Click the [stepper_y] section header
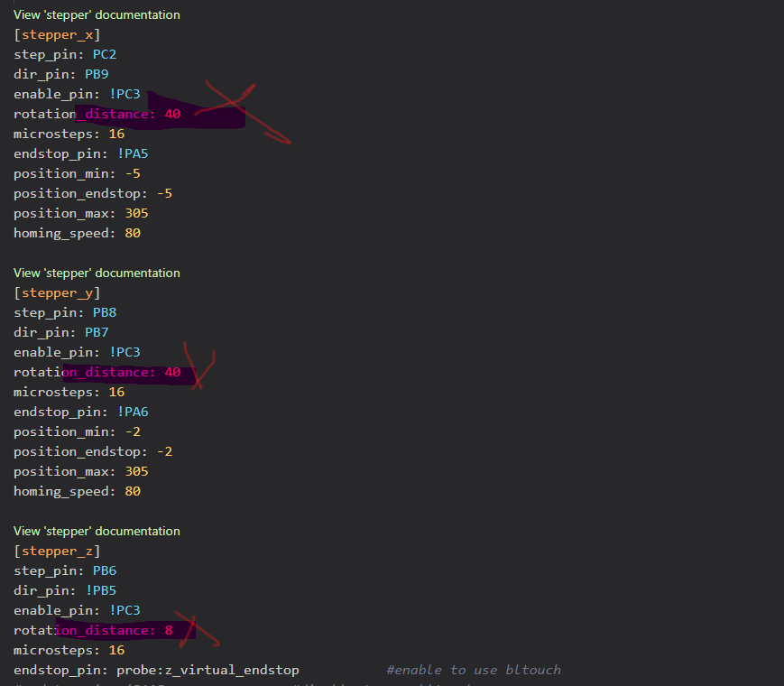Image resolution: width=784 pixels, height=686 pixels. (57, 293)
